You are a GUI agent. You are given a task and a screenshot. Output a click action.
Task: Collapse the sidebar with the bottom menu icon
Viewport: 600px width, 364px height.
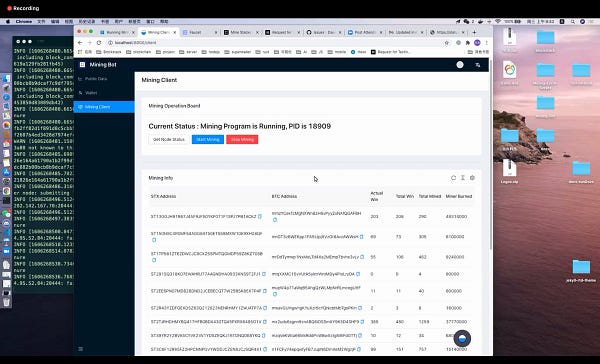(81, 349)
